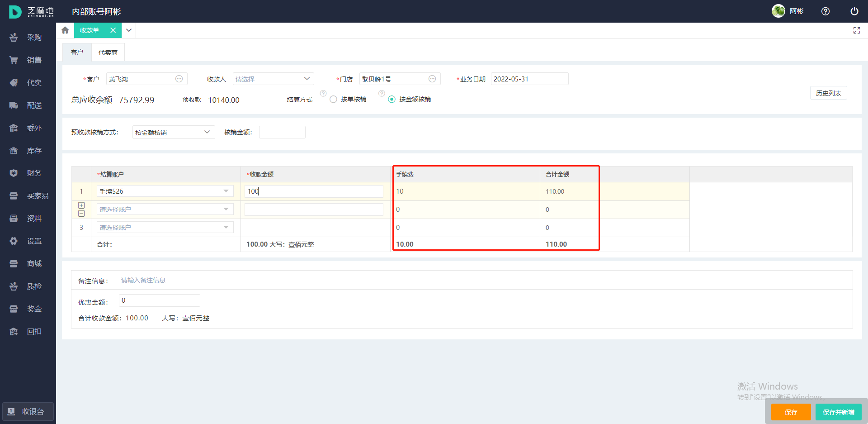The image size is (868, 424).
Task: Open second row 请选择账户 dropdown
Action: (165, 210)
